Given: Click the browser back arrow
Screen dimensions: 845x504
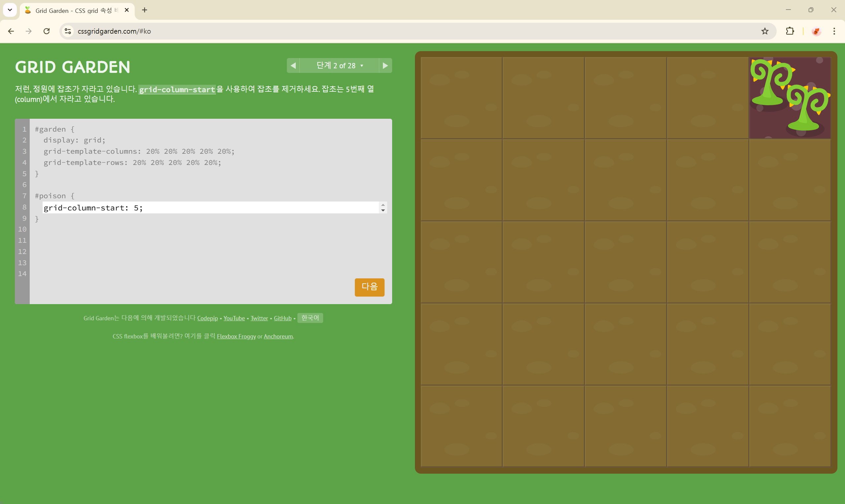Looking at the screenshot, I should [x=11, y=31].
